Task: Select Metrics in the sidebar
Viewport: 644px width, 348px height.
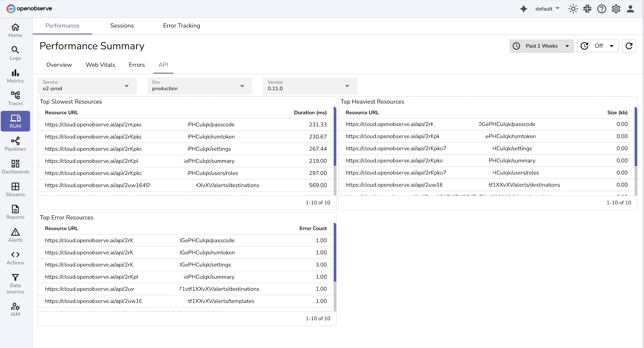Action: point(15,76)
